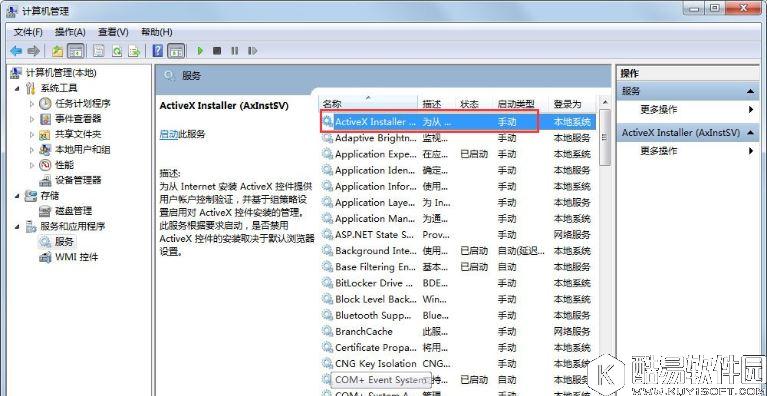
Task: Select the ActiveX Installer service row
Action: tap(458, 122)
